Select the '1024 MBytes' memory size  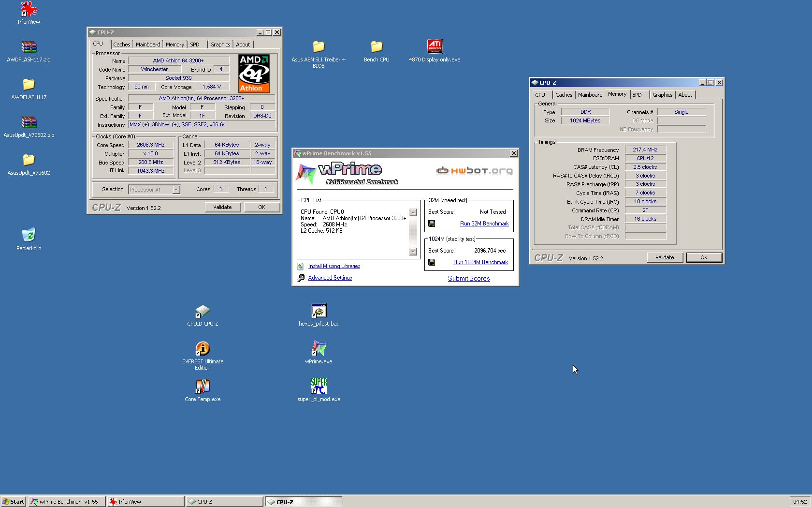pos(585,120)
